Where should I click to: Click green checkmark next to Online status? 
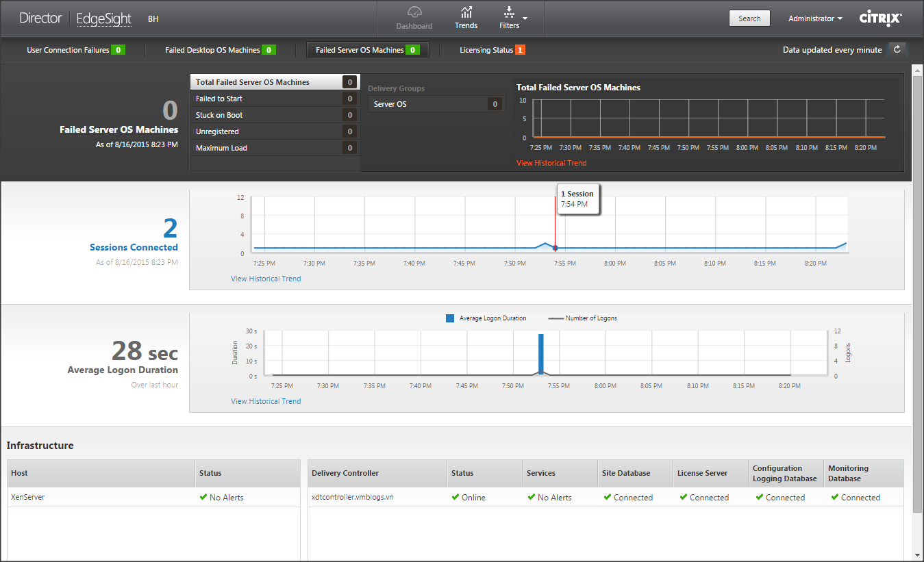tap(455, 497)
